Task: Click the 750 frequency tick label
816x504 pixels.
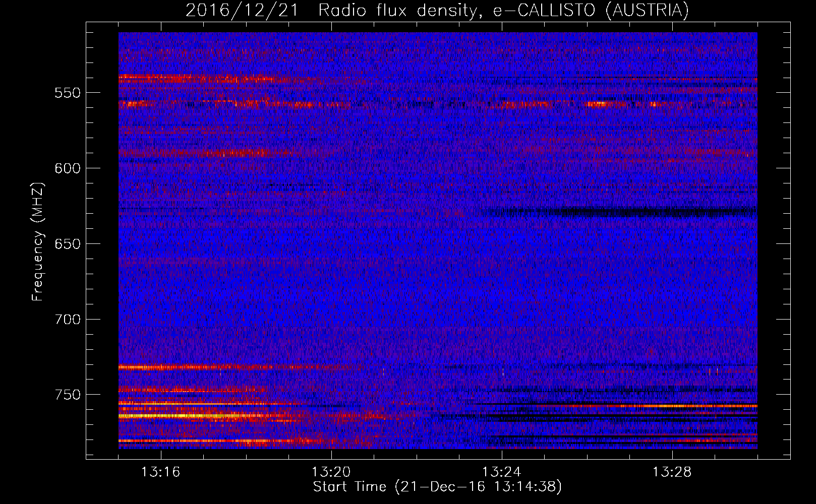Action: point(68,395)
